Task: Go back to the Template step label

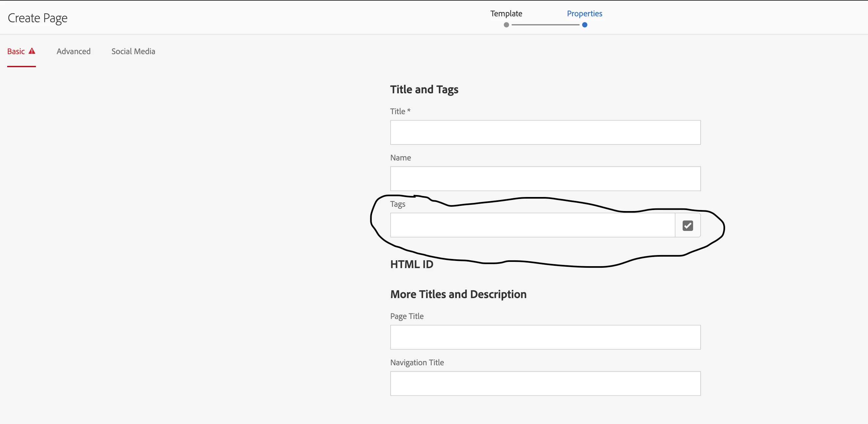Action: point(506,13)
